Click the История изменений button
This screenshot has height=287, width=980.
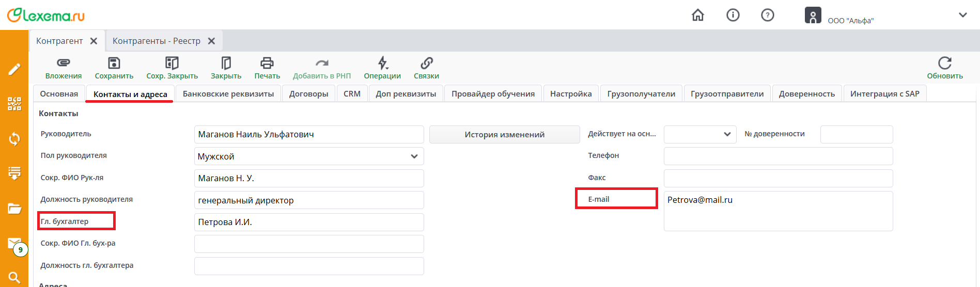[x=504, y=135]
